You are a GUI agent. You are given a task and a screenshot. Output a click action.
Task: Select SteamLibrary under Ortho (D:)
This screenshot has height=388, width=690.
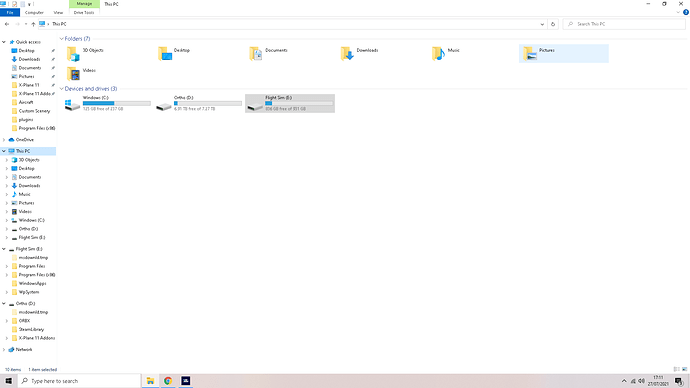tap(31, 329)
